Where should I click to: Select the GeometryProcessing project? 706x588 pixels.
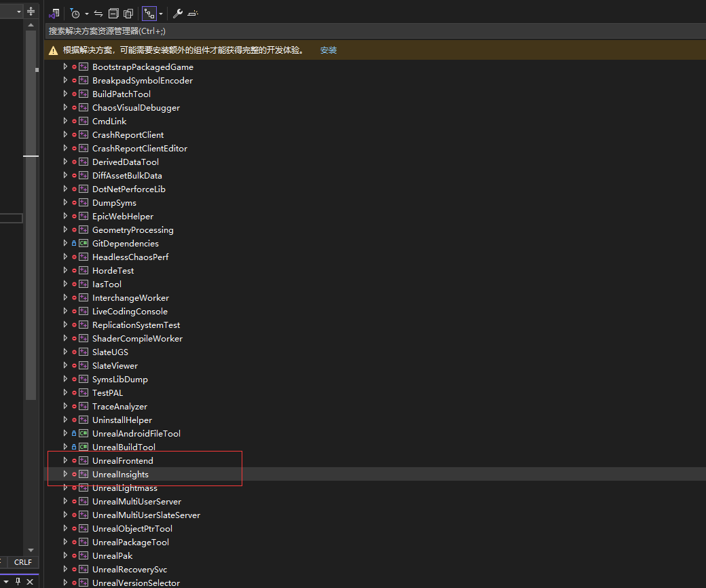point(133,230)
